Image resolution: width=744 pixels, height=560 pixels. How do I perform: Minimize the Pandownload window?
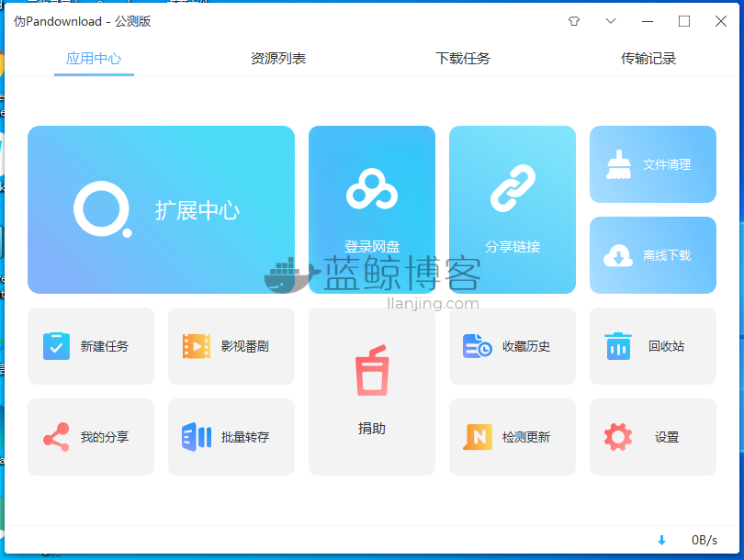648,21
